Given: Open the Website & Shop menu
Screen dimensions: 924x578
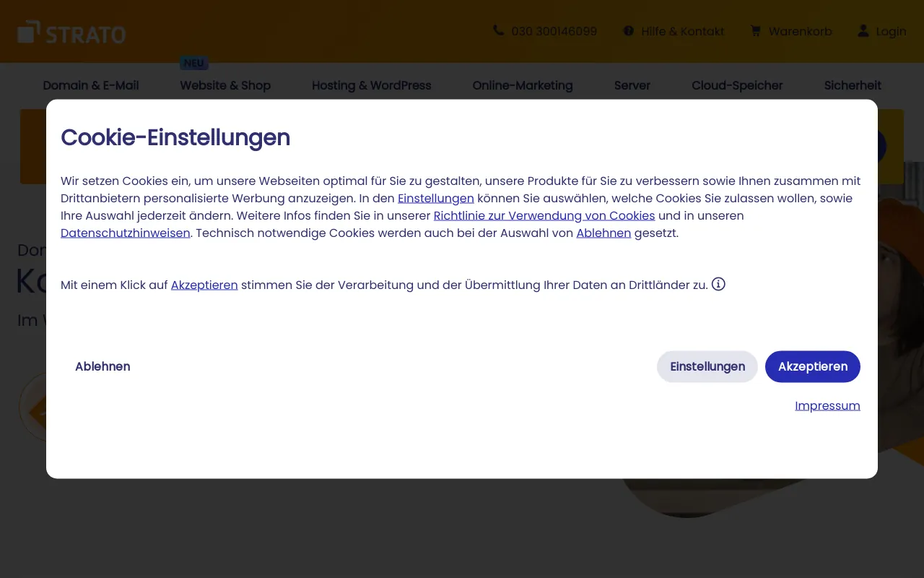Looking at the screenshot, I should 225,85.
